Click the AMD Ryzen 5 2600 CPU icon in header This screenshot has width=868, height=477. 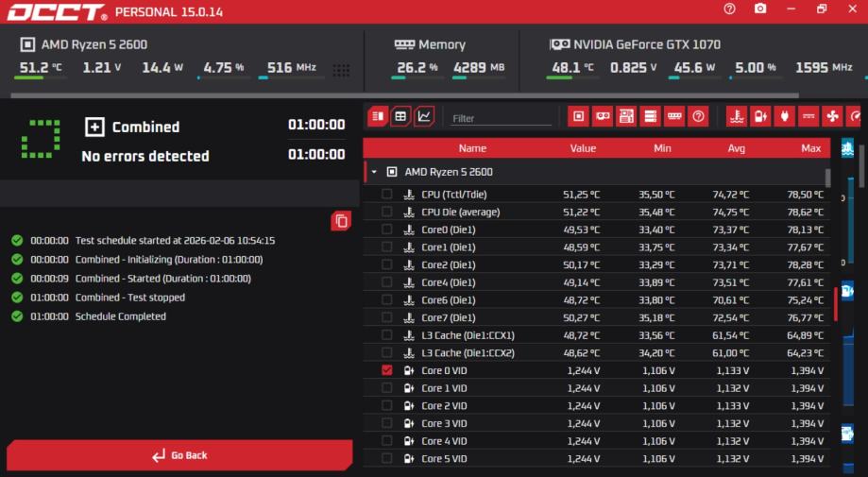pyautogui.click(x=27, y=44)
